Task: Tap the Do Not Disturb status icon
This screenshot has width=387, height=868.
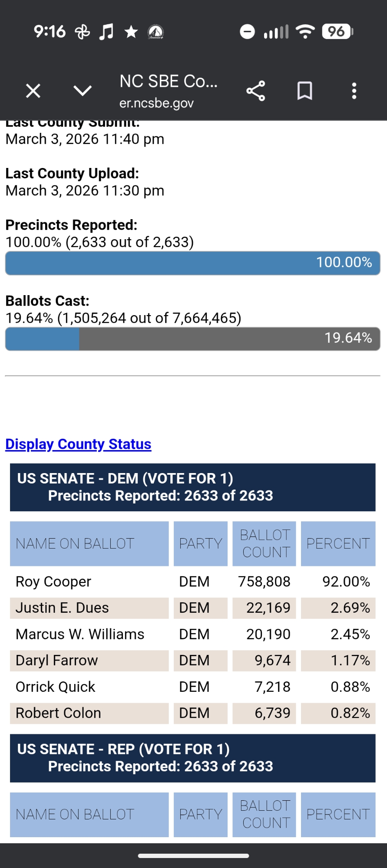Action: 247,32
